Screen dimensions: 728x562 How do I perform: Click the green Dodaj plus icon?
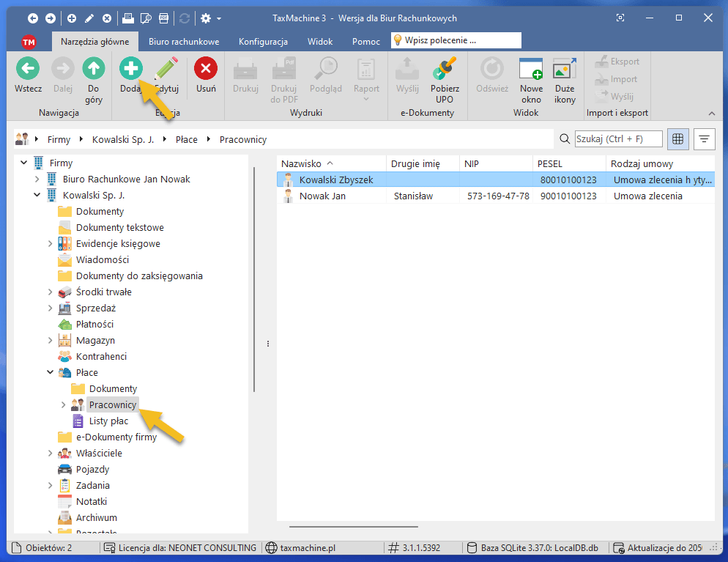pyautogui.click(x=131, y=70)
